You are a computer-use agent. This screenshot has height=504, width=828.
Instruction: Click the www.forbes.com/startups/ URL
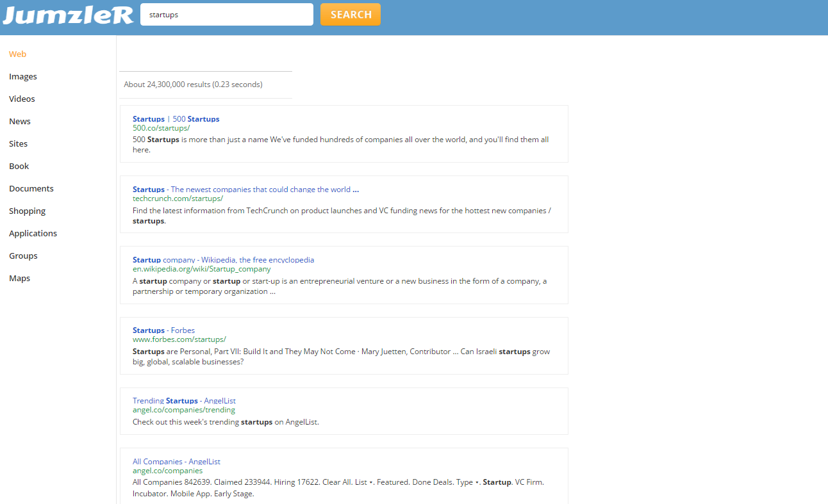(x=179, y=339)
